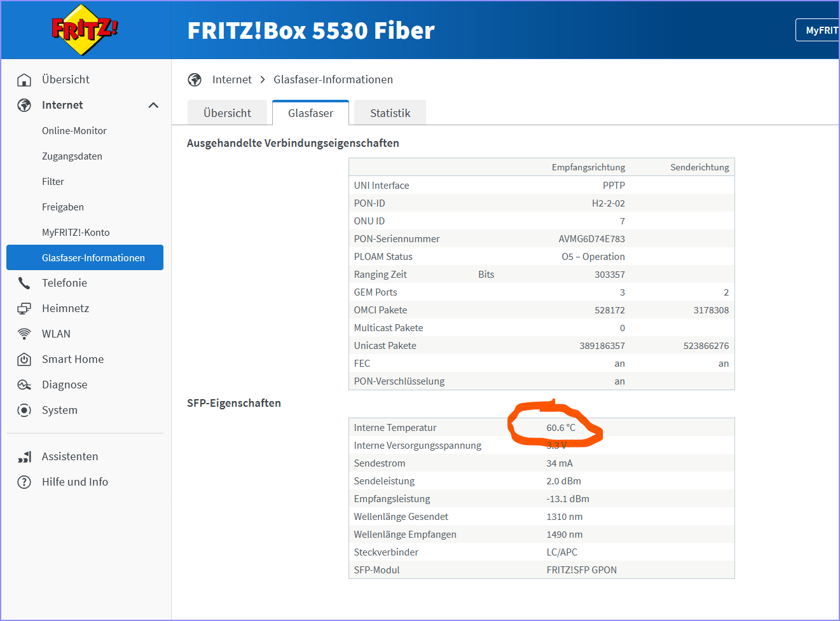Click the Steckverbinder value LC/APC

[x=562, y=552]
